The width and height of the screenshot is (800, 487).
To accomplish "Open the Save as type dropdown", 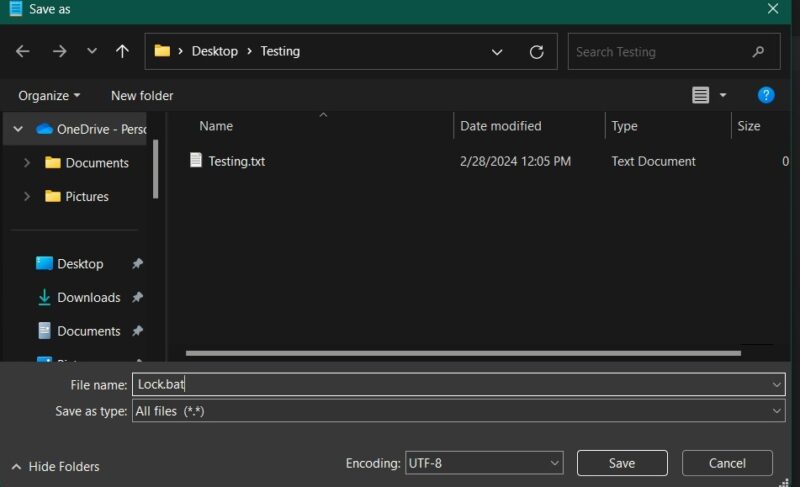I will [459, 411].
